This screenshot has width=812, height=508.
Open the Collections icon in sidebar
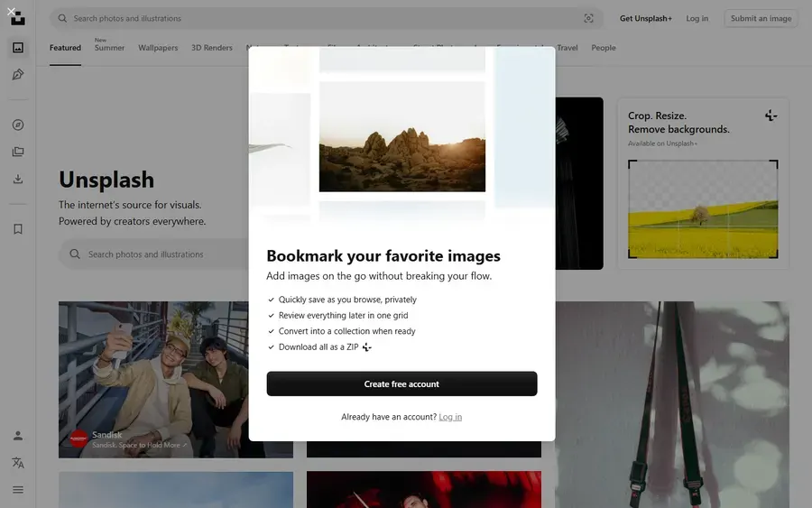click(x=18, y=152)
